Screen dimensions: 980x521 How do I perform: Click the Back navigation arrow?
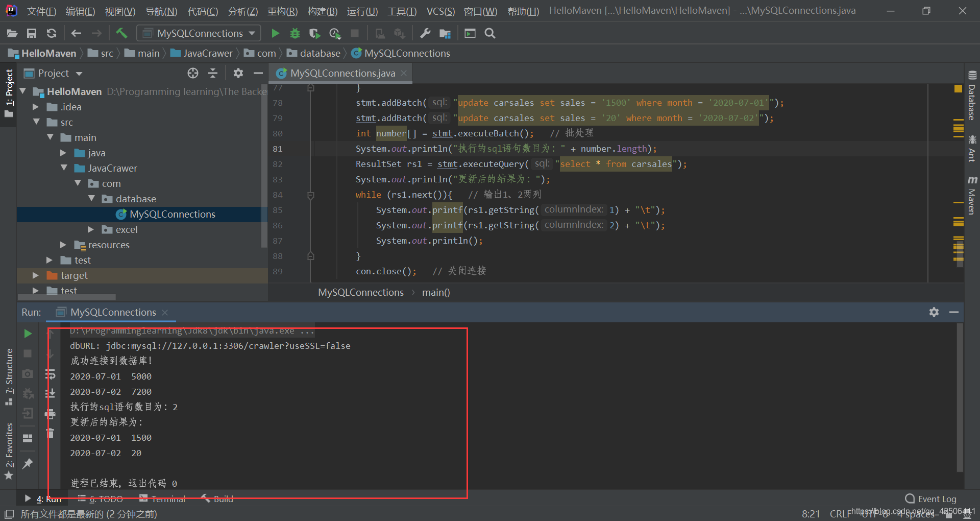(77, 34)
